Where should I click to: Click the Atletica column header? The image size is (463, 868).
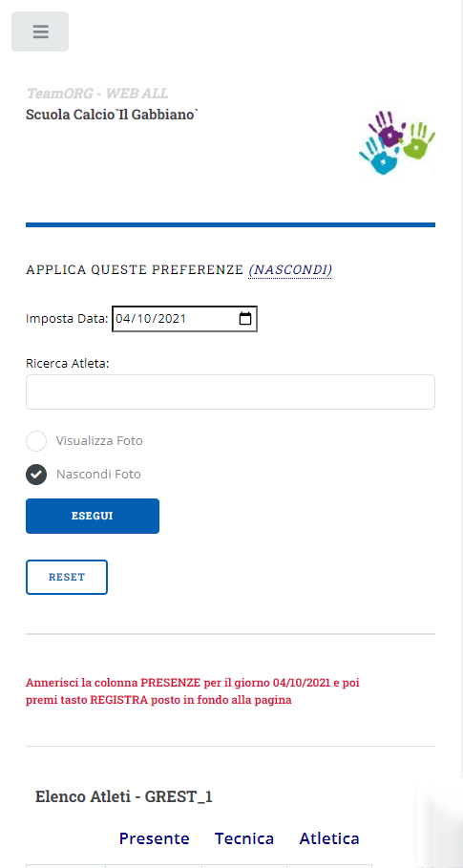[329, 838]
